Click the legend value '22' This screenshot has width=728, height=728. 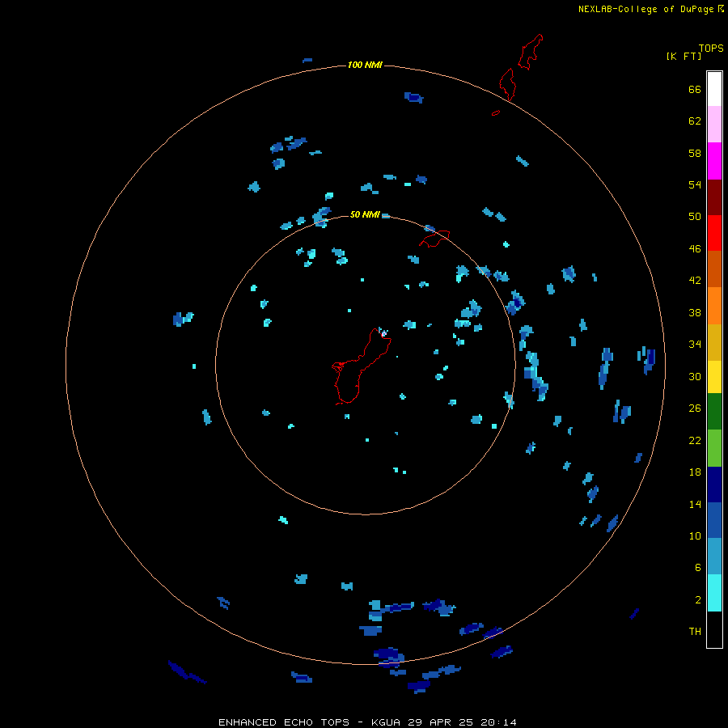pos(695,440)
